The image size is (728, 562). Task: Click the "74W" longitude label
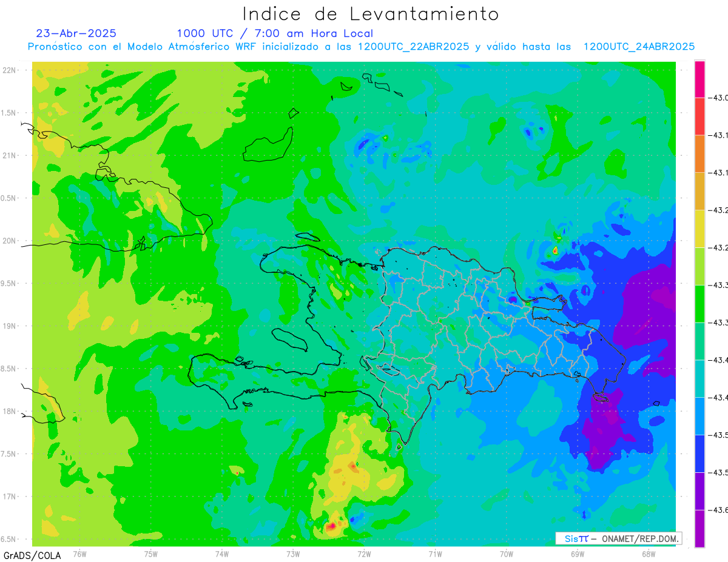pos(222,554)
